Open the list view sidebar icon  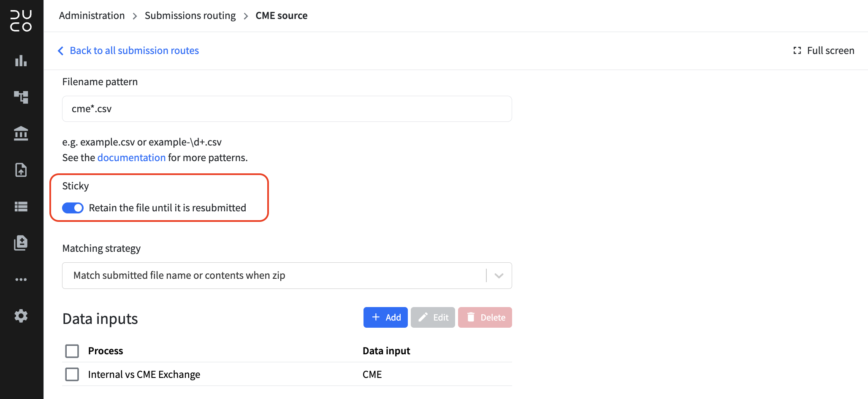(x=21, y=206)
